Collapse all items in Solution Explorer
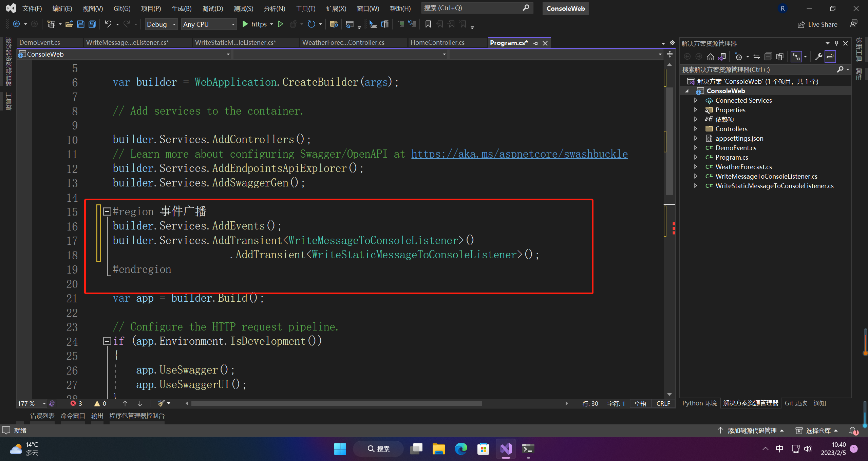 coord(768,57)
